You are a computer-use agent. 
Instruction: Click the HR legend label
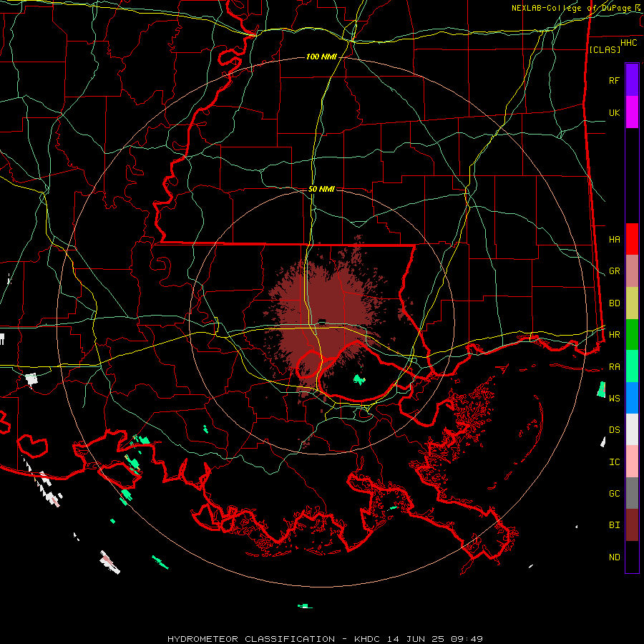[x=614, y=335]
